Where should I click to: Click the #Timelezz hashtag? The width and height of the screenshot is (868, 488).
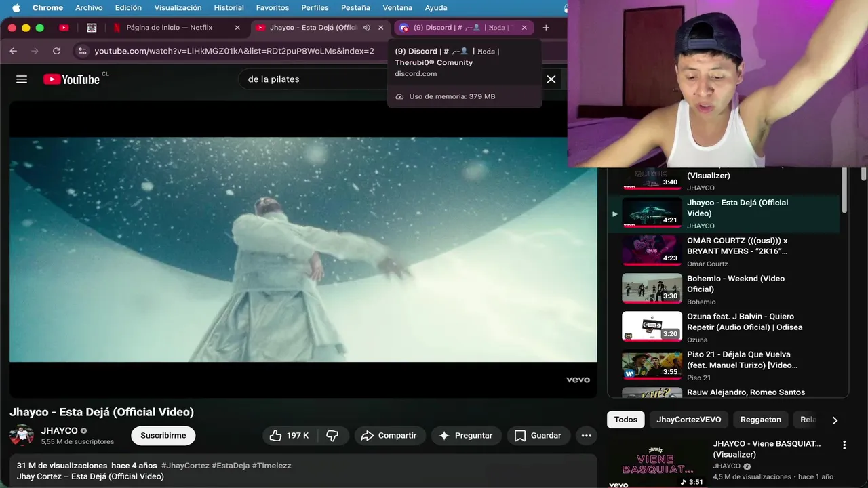click(271, 466)
